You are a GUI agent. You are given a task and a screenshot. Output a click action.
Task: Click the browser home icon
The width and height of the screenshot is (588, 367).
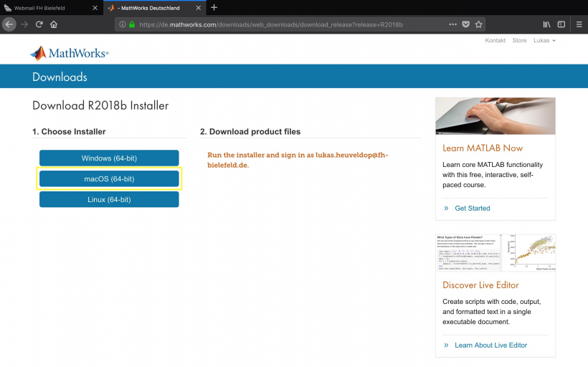pyautogui.click(x=54, y=24)
